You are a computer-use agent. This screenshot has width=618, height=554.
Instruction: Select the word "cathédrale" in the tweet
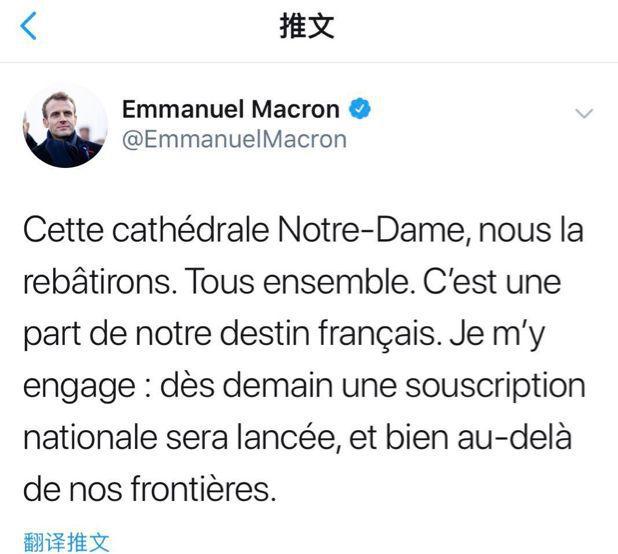(x=175, y=231)
